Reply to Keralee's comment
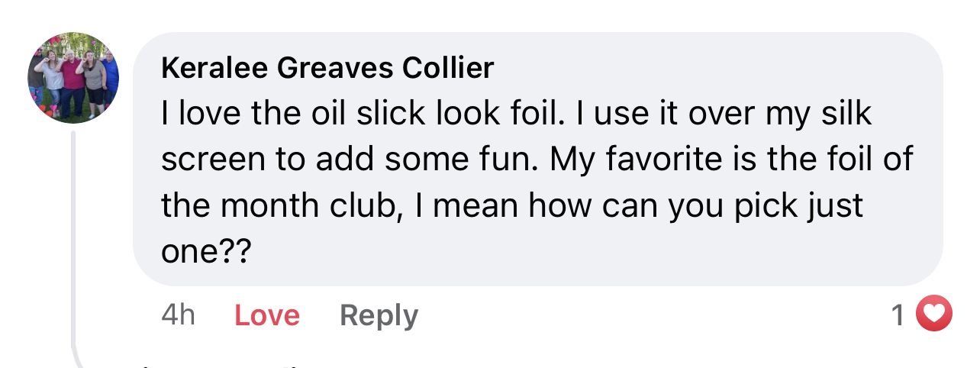Image resolution: width=980 pixels, height=368 pixels. pyautogui.click(x=379, y=315)
